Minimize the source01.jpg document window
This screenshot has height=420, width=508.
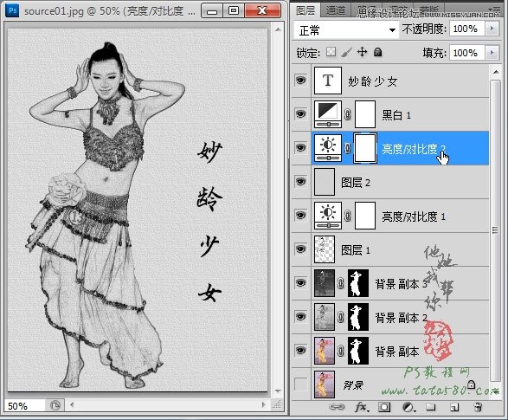point(212,10)
